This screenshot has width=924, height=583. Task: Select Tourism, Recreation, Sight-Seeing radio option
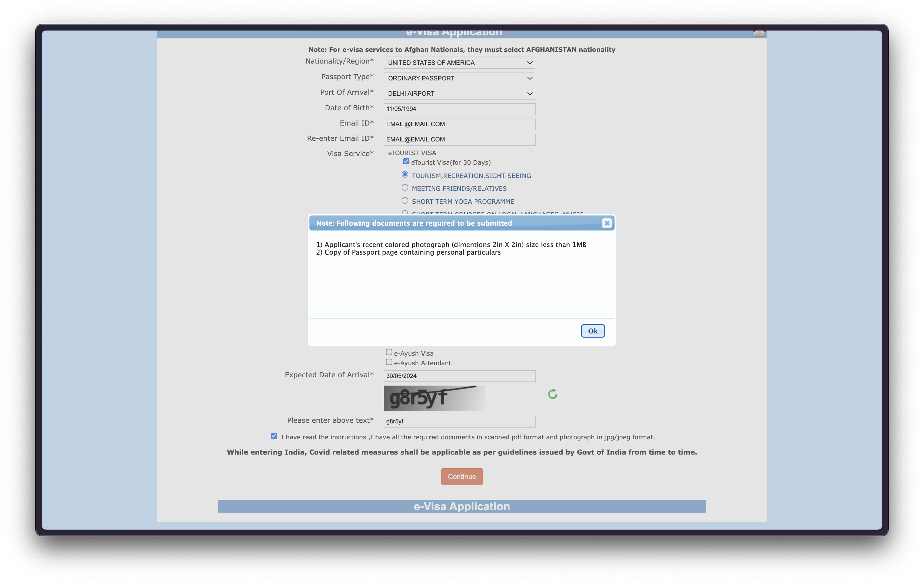click(x=405, y=175)
